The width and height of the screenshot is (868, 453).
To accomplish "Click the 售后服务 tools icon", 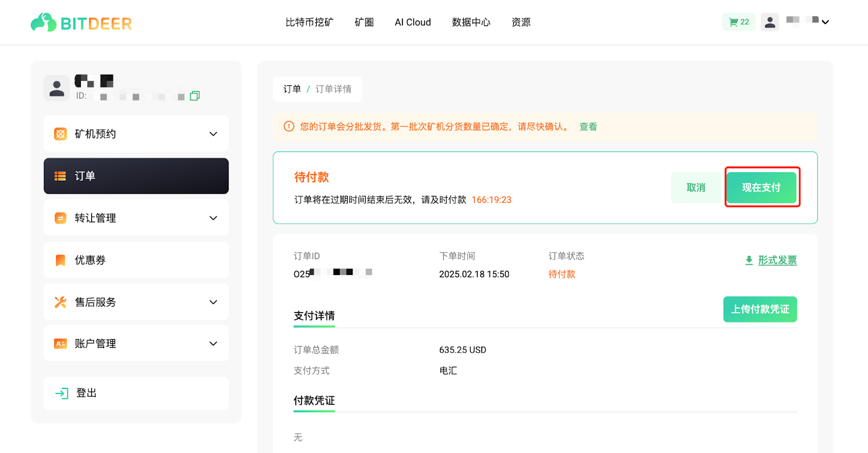I will pyautogui.click(x=60, y=302).
